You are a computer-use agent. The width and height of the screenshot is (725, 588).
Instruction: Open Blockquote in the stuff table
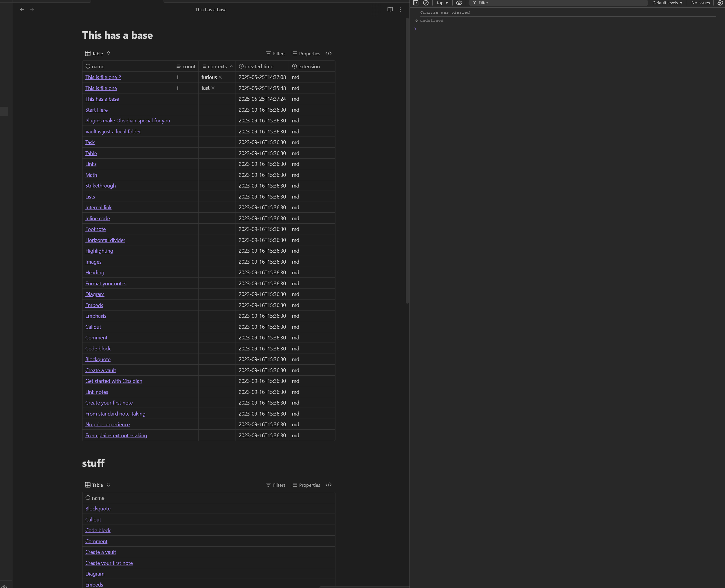click(98, 508)
